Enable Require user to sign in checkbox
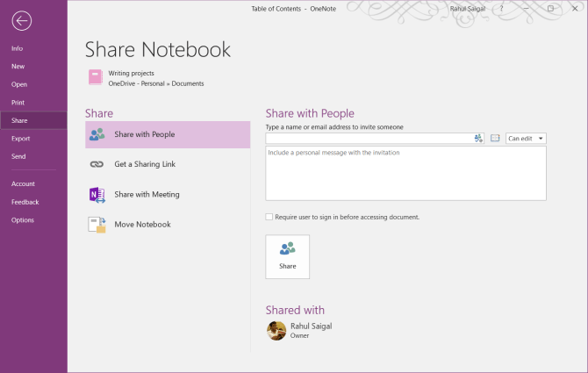This screenshot has width=588, height=373. 269,217
